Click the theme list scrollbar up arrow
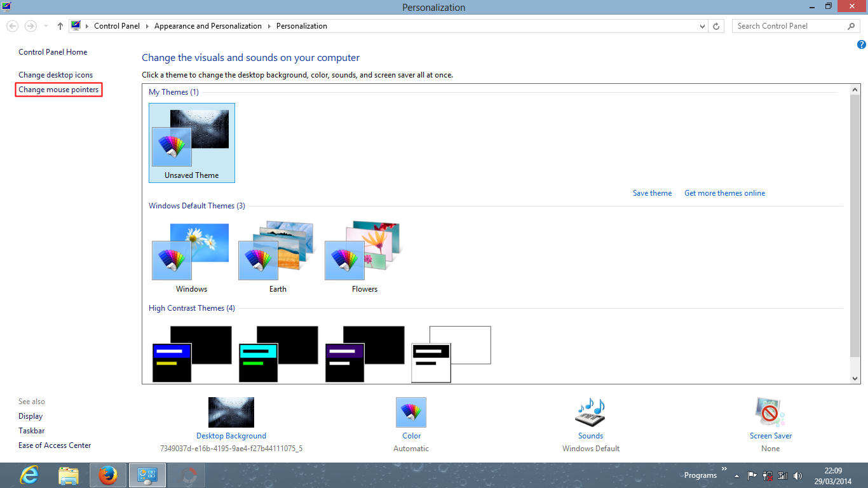The image size is (868, 488). click(x=855, y=90)
